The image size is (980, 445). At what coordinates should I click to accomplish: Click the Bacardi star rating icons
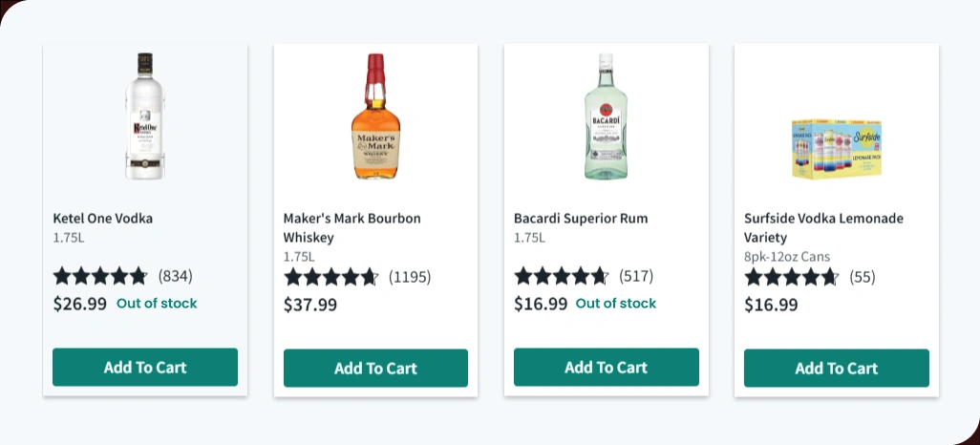pos(562,276)
